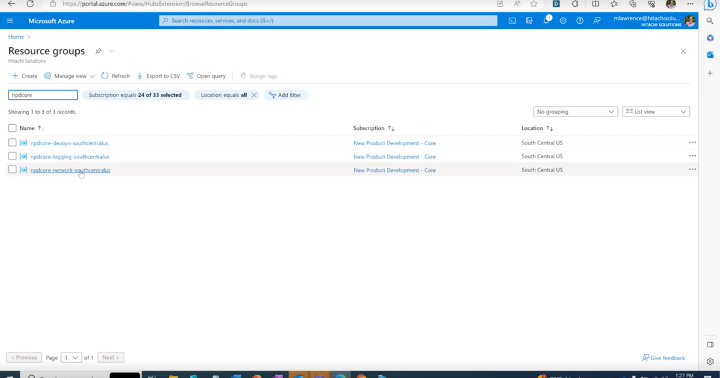Select all rows with the header checkbox
This screenshot has width=720, height=378.
[x=12, y=128]
